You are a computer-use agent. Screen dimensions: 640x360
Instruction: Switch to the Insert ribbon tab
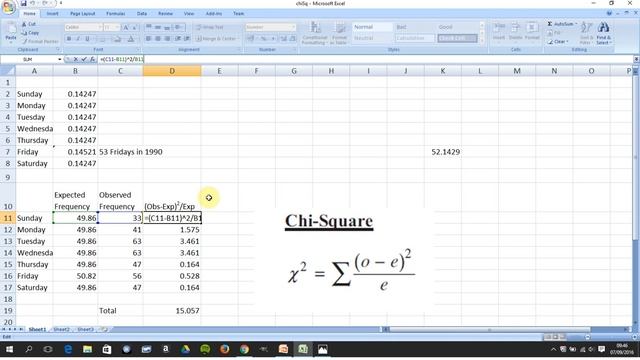click(52, 13)
